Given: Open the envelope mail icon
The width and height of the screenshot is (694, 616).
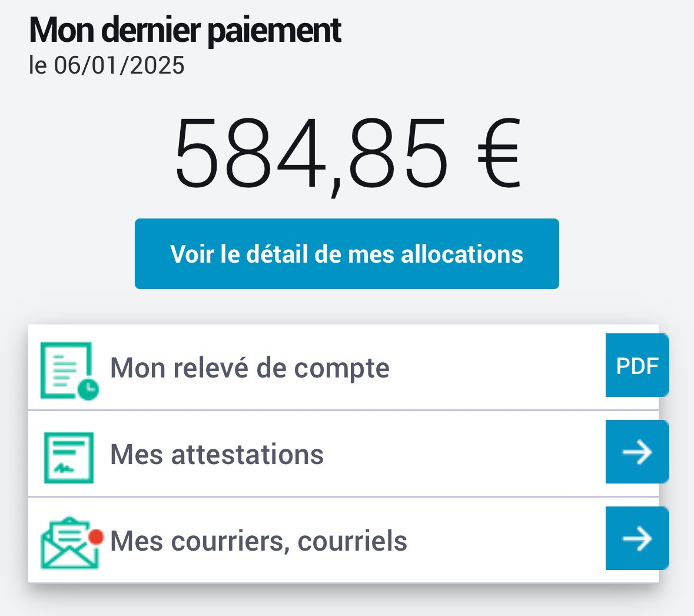Looking at the screenshot, I should (x=70, y=542).
